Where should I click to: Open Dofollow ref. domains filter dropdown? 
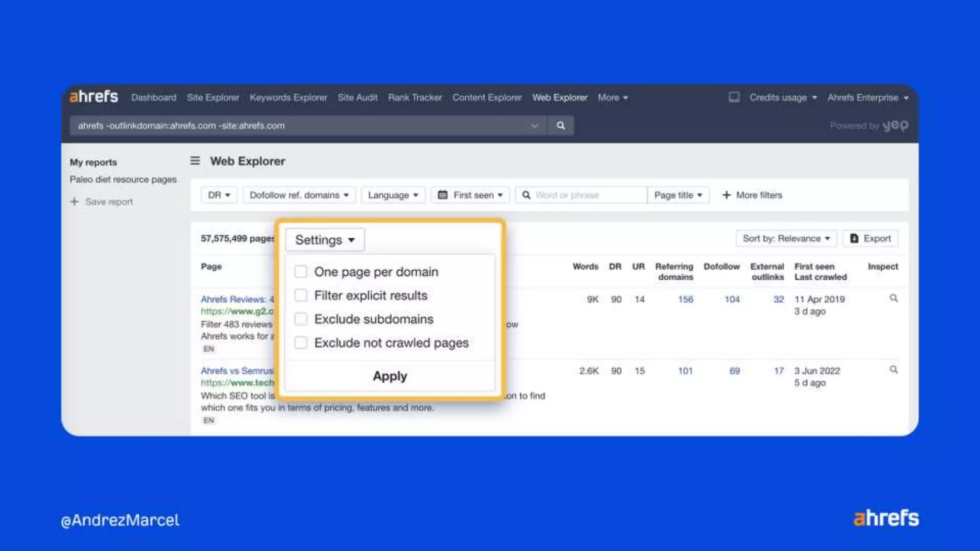[299, 195]
